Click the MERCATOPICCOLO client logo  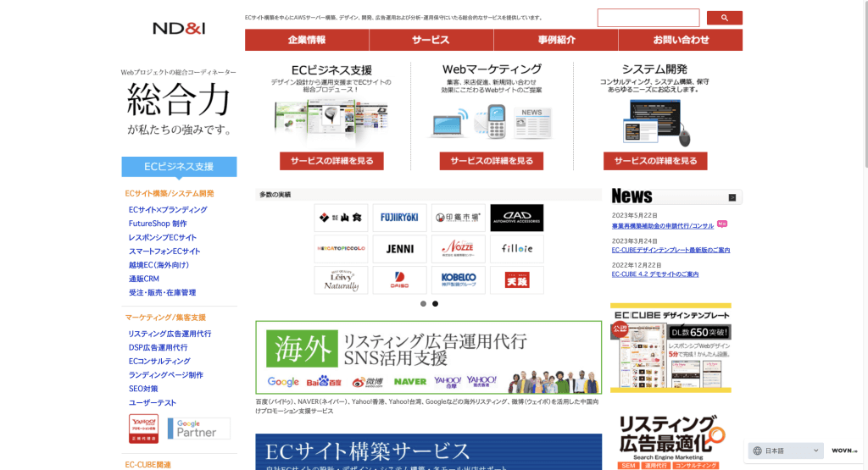pyautogui.click(x=341, y=249)
